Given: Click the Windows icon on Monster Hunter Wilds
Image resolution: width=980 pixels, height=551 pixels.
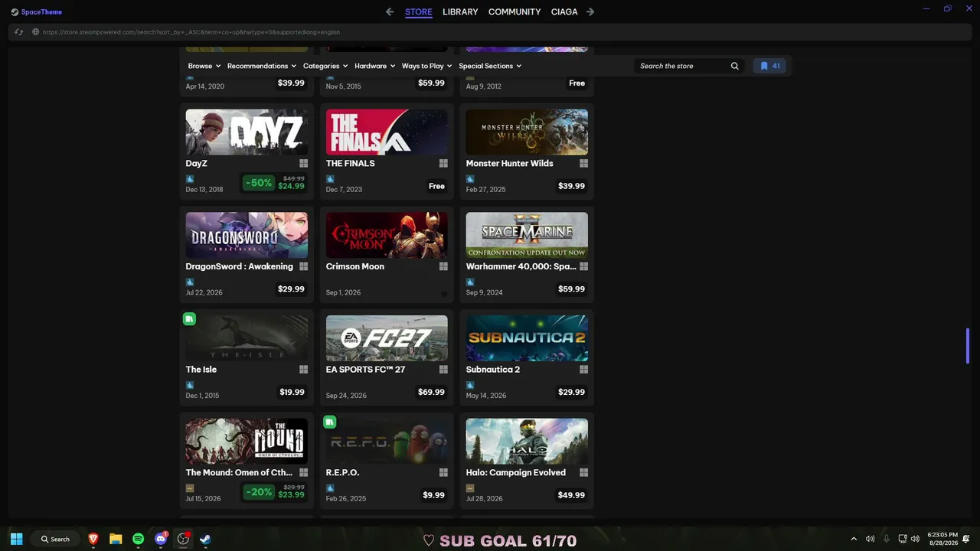Looking at the screenshot, I should (x=583, y=163).
